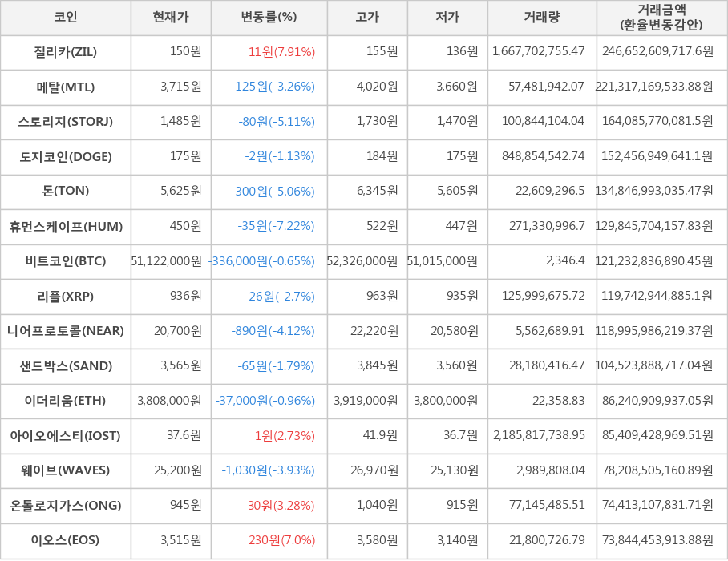Open the 이더리움(ETH) coin entry
The image size is (728, 561).
[x=66, y=401]
